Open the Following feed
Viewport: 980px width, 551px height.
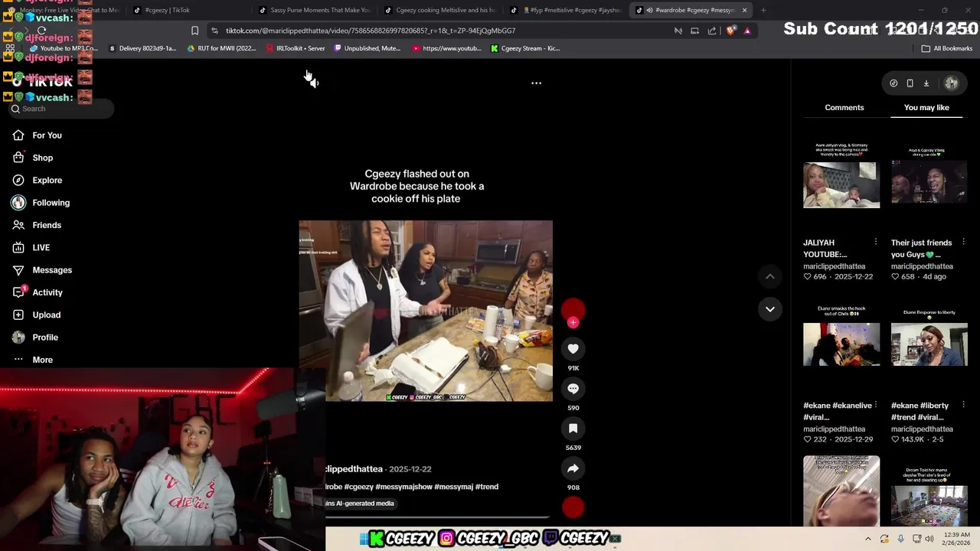pos(51,203)
